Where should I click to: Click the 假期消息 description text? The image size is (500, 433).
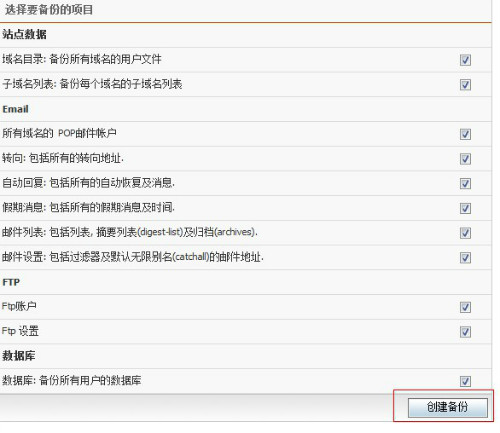pos(88,207)
